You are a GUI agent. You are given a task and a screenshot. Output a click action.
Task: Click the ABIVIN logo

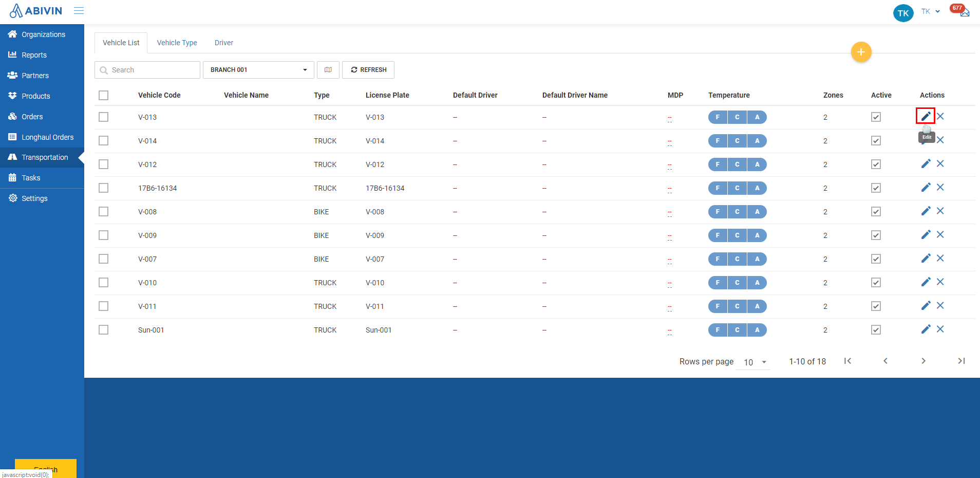pos(36,11)
